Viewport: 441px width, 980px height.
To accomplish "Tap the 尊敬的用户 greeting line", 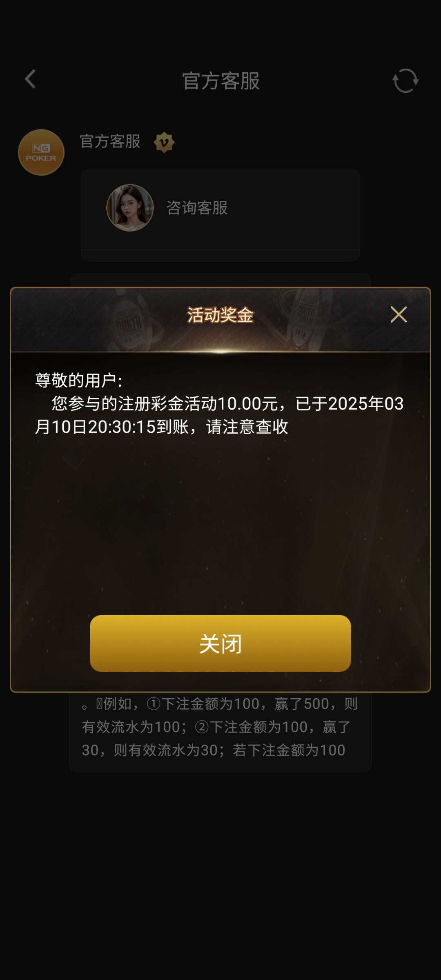I will coord(79,380).
